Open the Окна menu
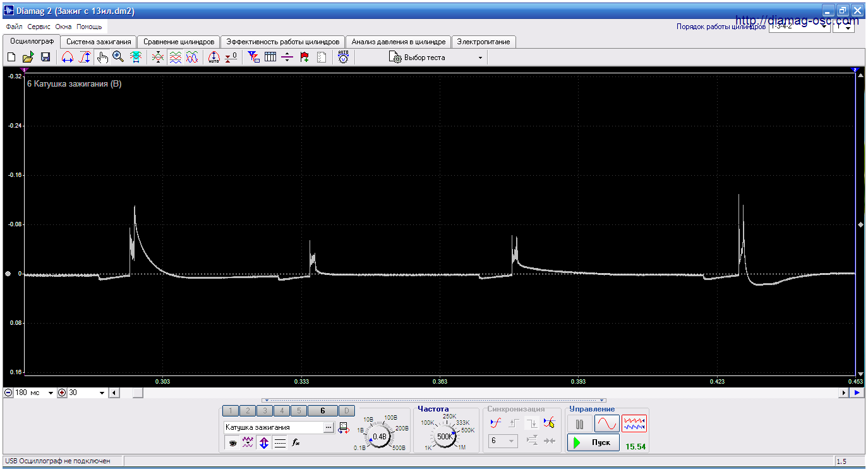The image size is (868, 469). 63,27
